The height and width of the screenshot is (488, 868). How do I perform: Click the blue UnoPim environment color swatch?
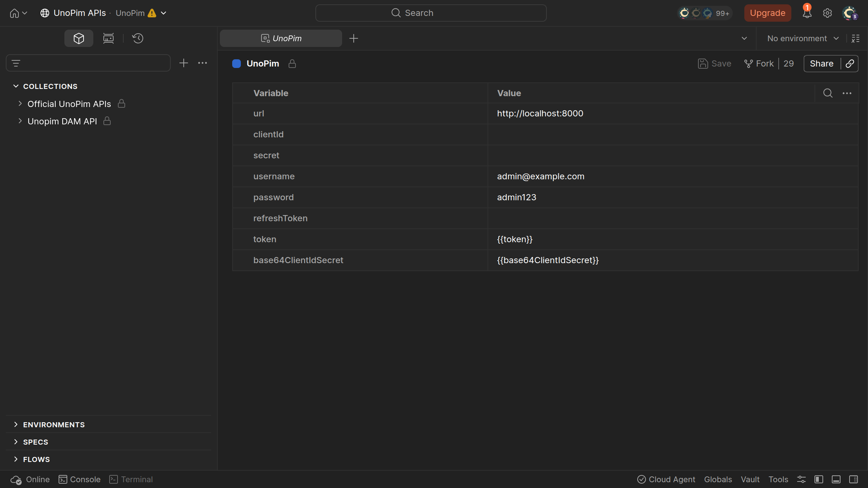pos(237,64)
